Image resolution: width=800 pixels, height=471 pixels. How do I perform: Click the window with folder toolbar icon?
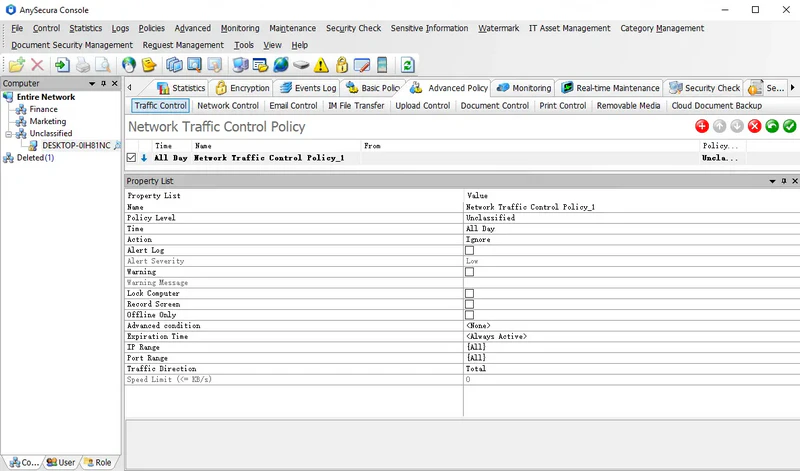(260, 65)
